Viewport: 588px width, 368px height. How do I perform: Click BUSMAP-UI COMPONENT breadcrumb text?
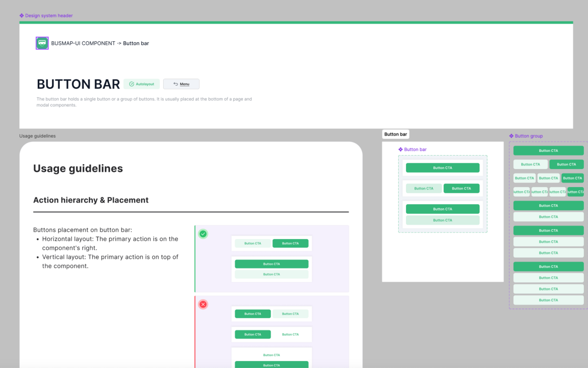[x=83, y=43]
